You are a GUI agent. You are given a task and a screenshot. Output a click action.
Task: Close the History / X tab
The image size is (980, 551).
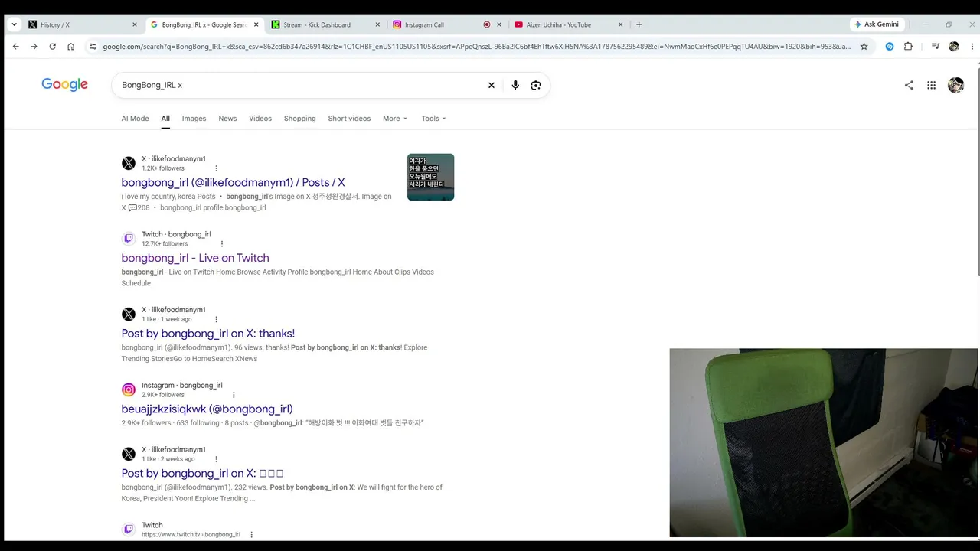[135, 24]
